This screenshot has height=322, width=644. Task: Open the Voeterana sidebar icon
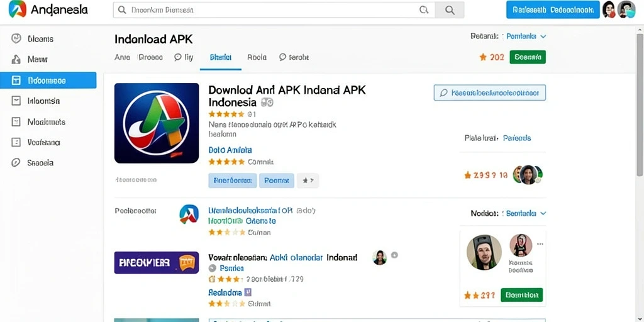click(16, 143)
